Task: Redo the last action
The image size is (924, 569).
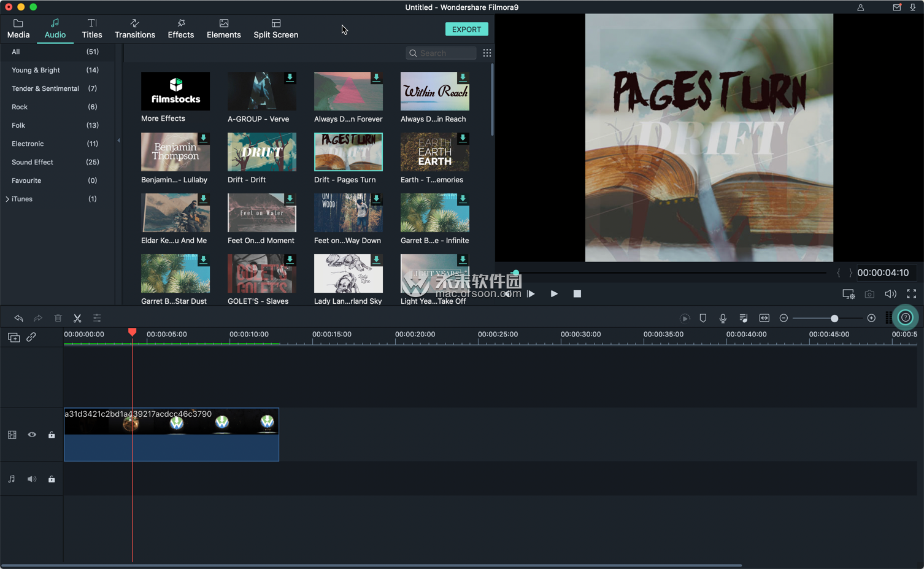Action: [x=38, y=318]
